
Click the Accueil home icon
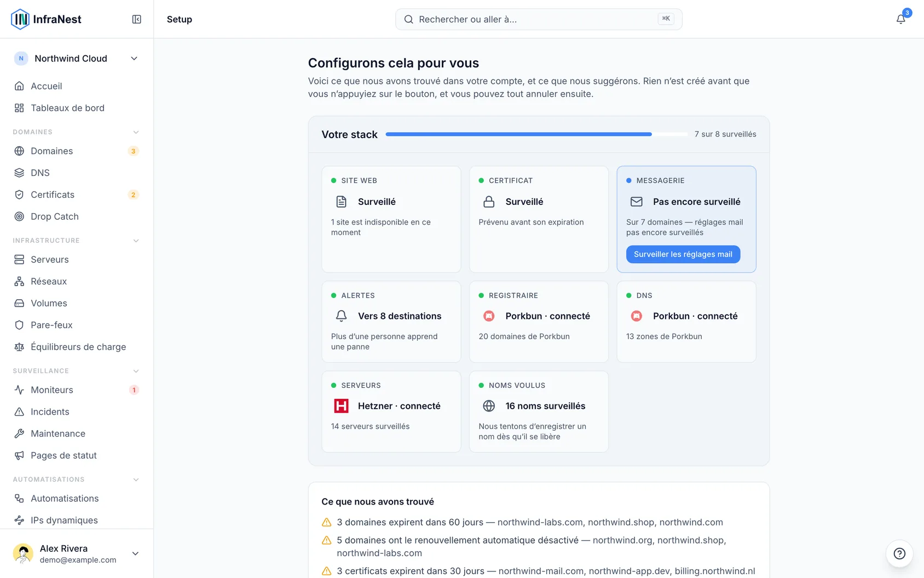pos(19,86)
